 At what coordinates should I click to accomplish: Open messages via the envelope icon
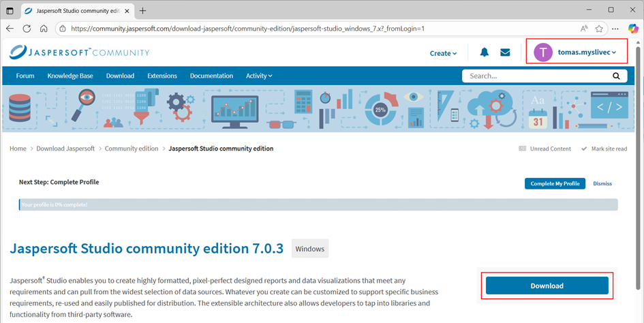coord(505,52)
